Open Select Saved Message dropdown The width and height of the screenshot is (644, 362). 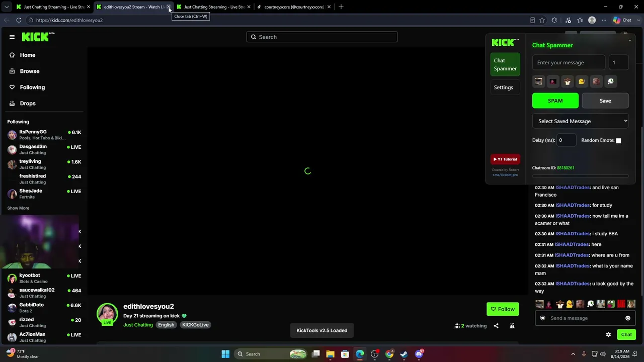(581, 121)
